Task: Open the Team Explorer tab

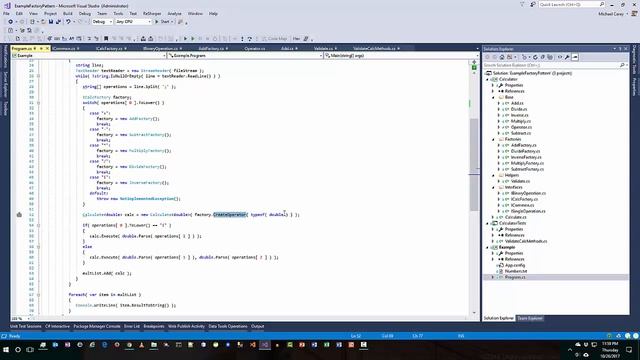Action: (530, 318)
